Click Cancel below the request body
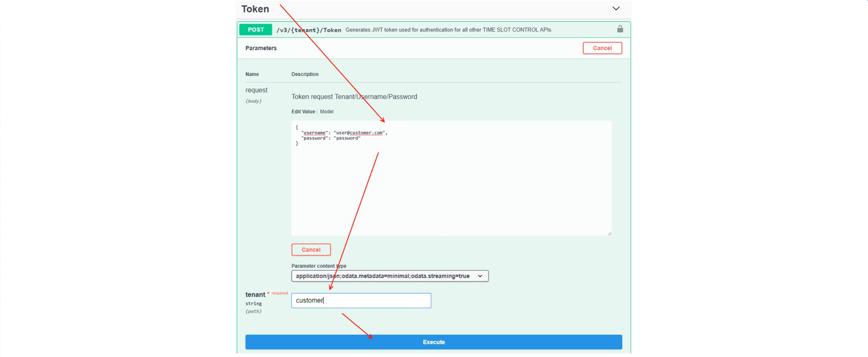The image size is (868, 357). click(x=311, y=250)
